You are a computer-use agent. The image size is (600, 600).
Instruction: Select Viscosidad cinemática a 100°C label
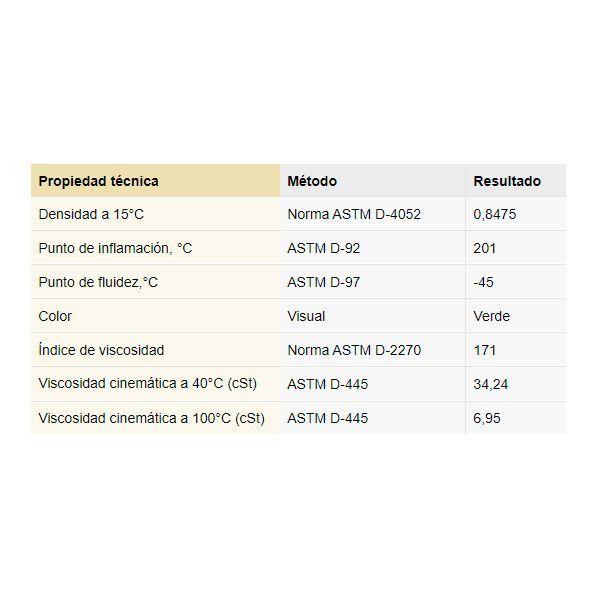click(152, 418)
